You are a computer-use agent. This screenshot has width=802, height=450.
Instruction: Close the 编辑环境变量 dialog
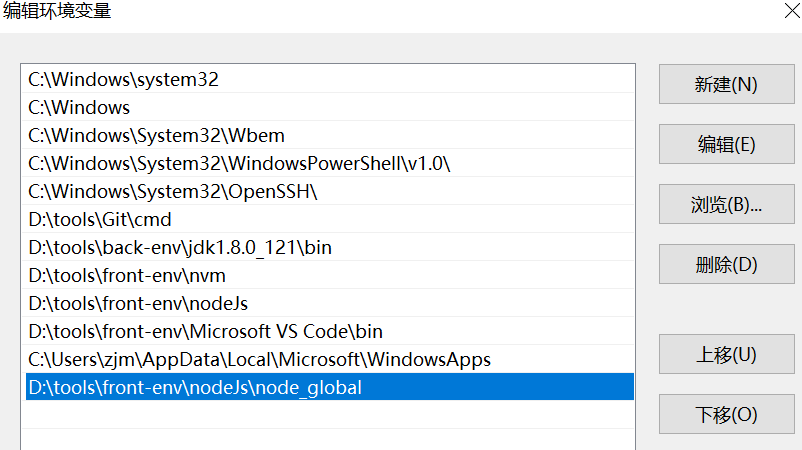click(x=792, y=10)
